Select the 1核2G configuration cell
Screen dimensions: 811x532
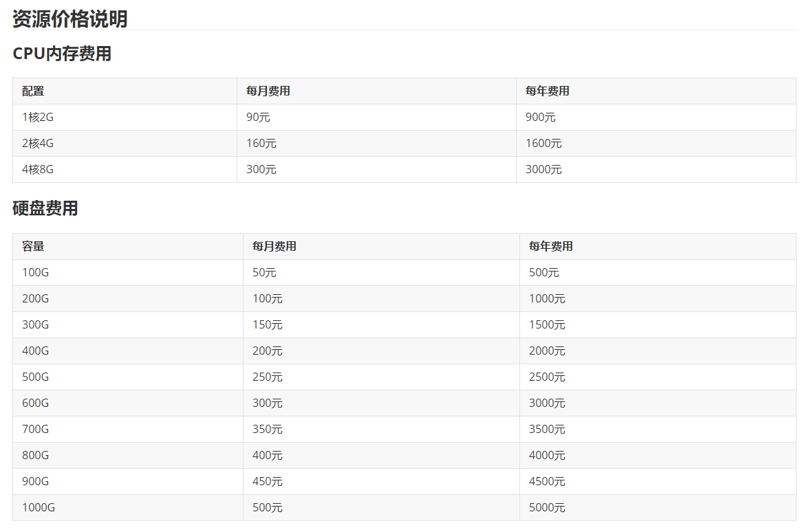coord(38,118)
